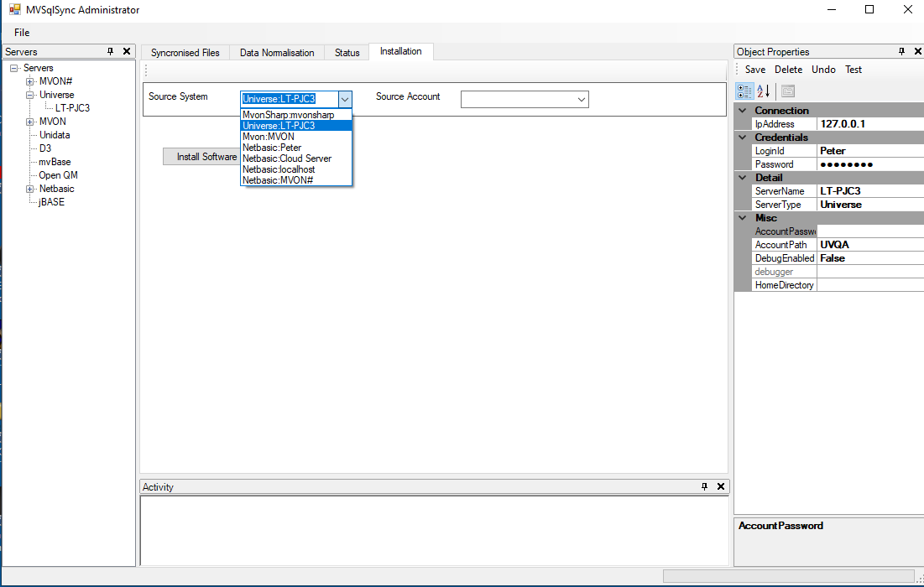Collapse the root Servers tree node
This screenshot has height=587, width=924.
[14, 68]
